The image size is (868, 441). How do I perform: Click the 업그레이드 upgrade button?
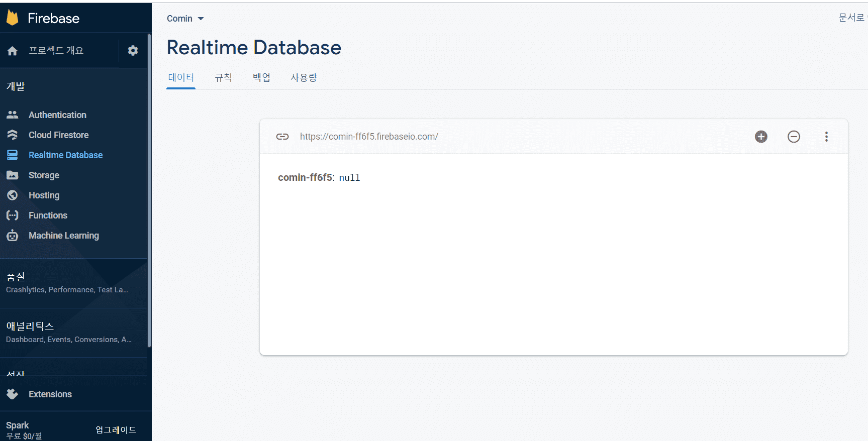coord(116,430)
